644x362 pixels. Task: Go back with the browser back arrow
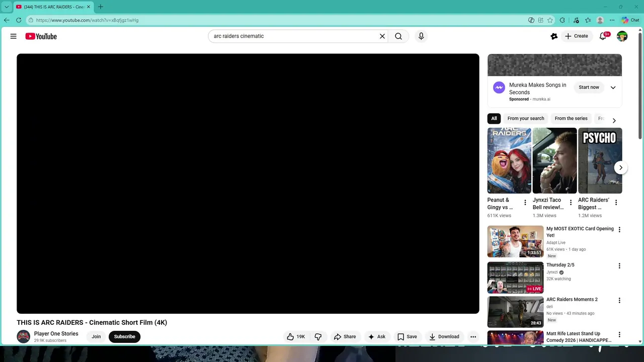pyautogui.click(x=7, y=20)
